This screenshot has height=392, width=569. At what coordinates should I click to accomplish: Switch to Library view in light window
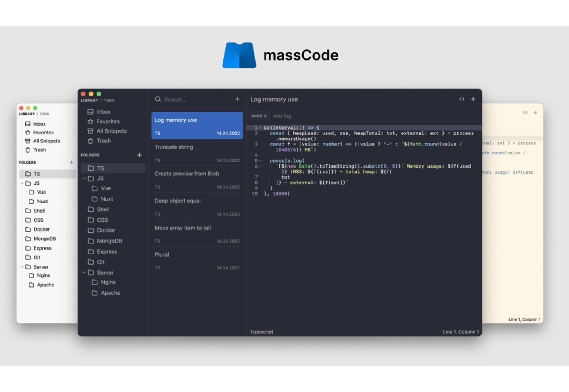(27, 114)
